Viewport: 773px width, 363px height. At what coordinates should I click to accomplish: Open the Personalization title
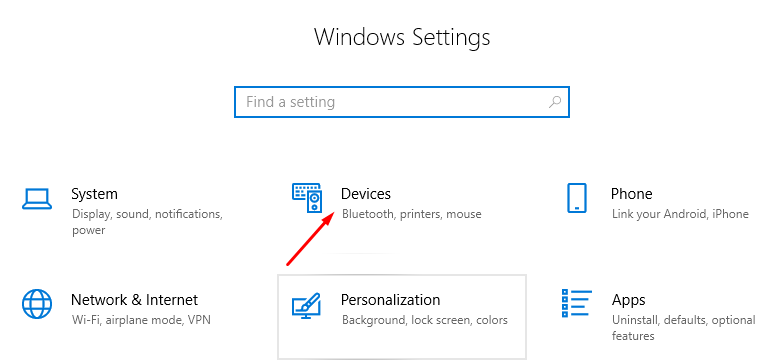tap(390, 300)
